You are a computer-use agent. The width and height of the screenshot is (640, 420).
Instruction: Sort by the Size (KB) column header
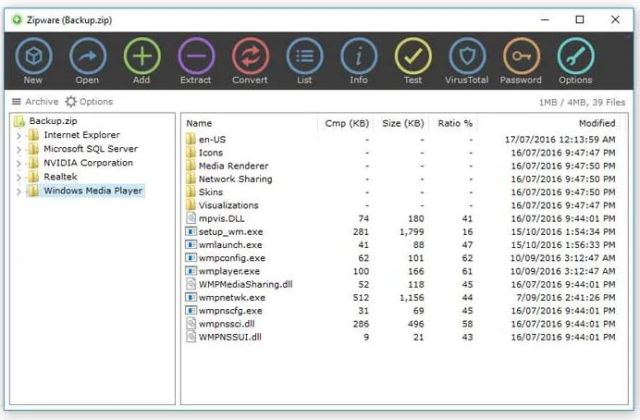pyautogui.click(x=402, y=123)
